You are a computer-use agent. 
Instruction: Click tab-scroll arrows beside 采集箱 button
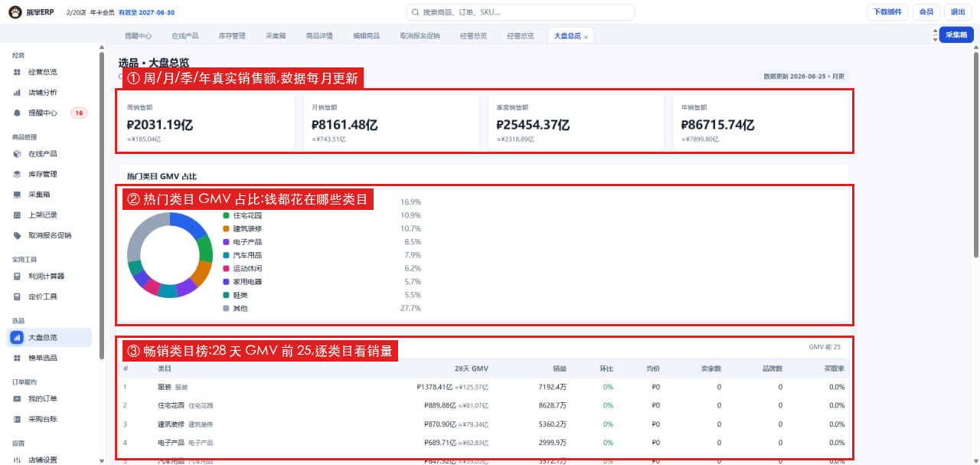[x=934, y=35]
